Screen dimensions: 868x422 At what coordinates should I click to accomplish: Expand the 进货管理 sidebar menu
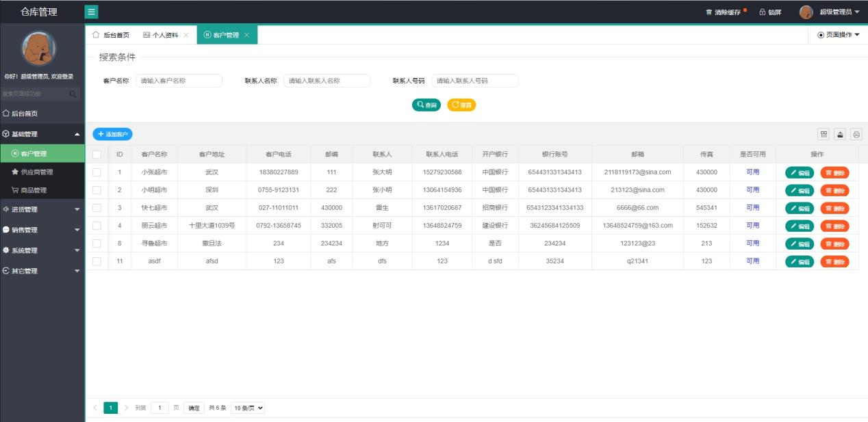point(41,209)
